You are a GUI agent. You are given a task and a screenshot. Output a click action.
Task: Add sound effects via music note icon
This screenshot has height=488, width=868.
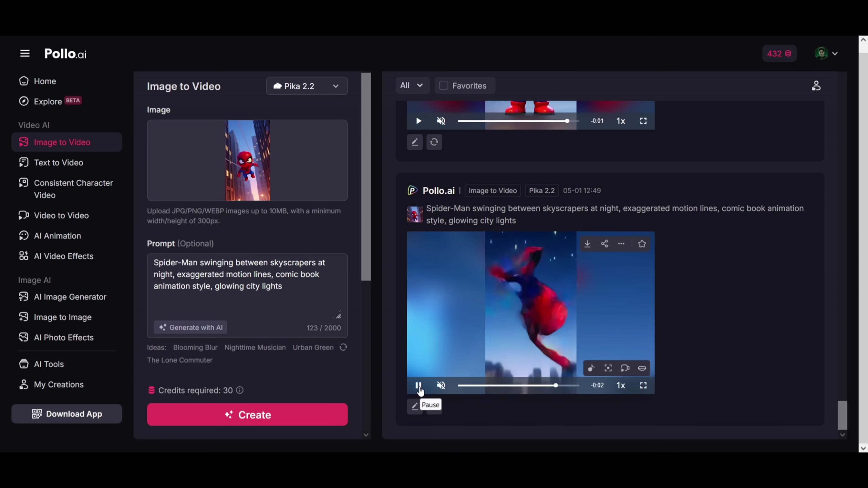[591, 368]
